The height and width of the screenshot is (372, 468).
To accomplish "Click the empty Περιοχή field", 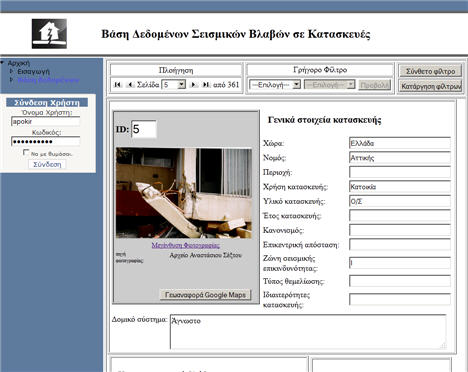I will (x=400, y=172).
